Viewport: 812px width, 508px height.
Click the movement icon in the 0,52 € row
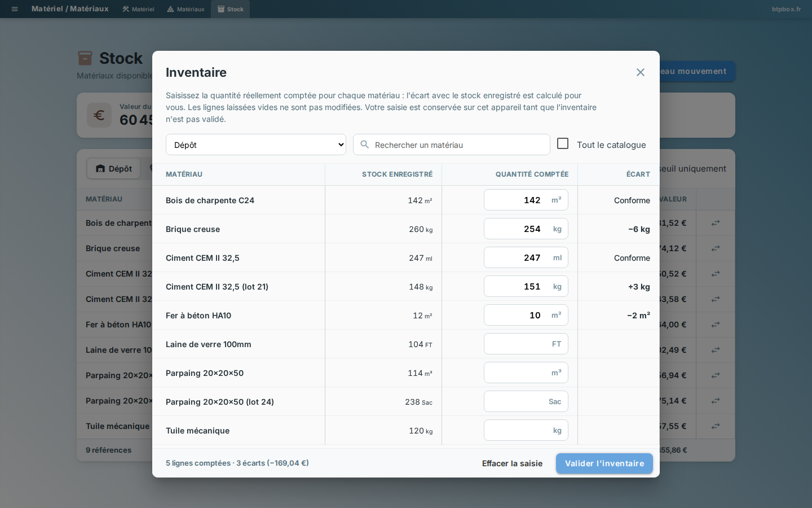coord(716,274)
